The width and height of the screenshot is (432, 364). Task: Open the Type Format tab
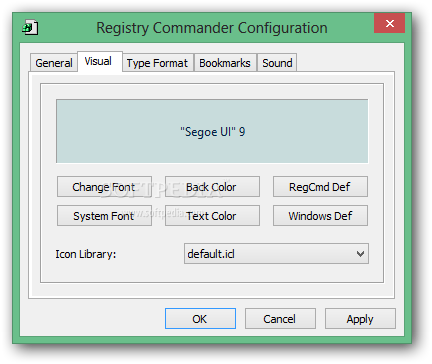[158, 63]
